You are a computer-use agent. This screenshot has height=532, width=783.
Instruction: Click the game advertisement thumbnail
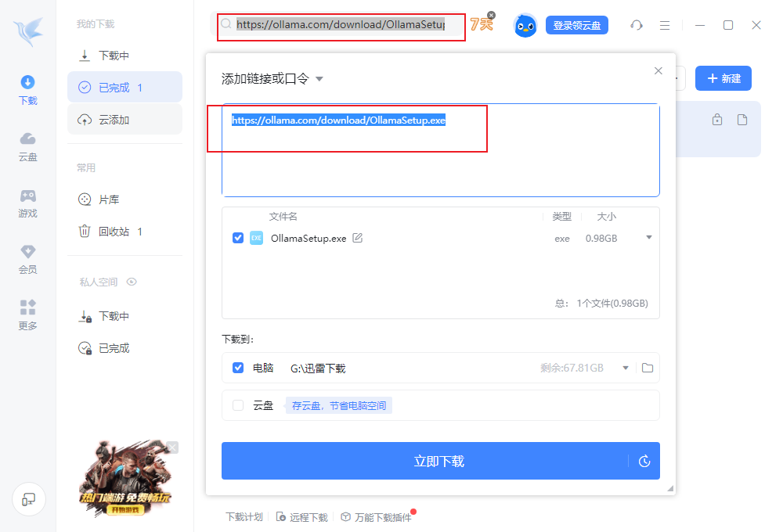pyautogui.click(x=125, y=478)
